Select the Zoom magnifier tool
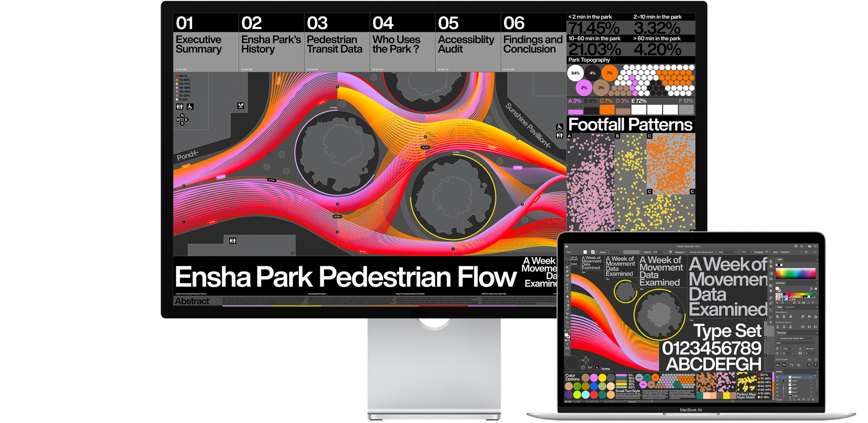Viewport: 868px width, 423px height. [567, 326]
